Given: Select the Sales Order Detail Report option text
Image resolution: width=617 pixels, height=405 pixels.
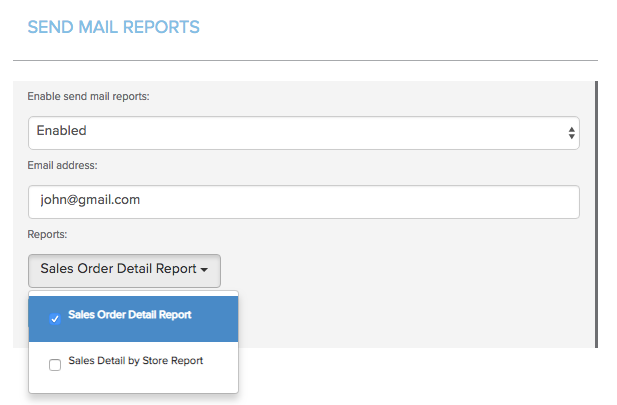Looking at the screenshot, I should click(130, 315).
